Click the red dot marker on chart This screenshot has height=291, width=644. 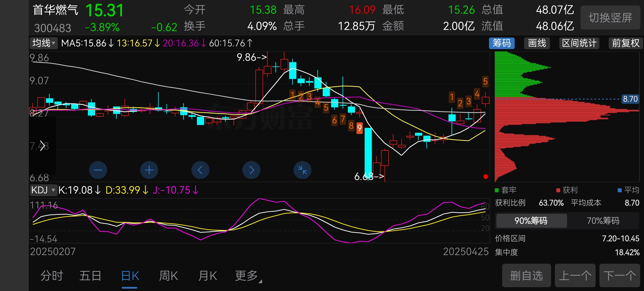[x=485, y=177]
